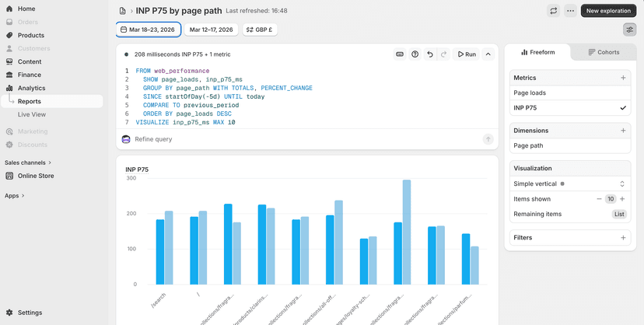Screen dimensions: 644x325
Task: Open Live View in sidebar
Action: [32, 114]
